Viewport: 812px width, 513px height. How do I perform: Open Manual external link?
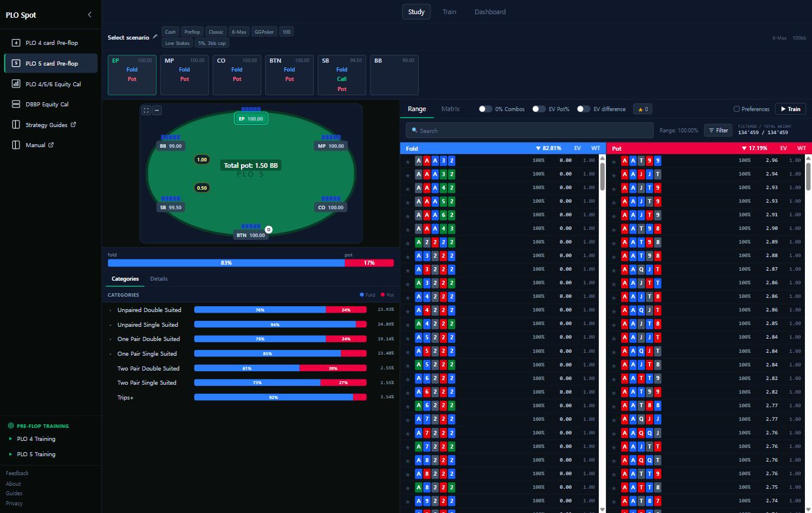(x=51, y=145)
